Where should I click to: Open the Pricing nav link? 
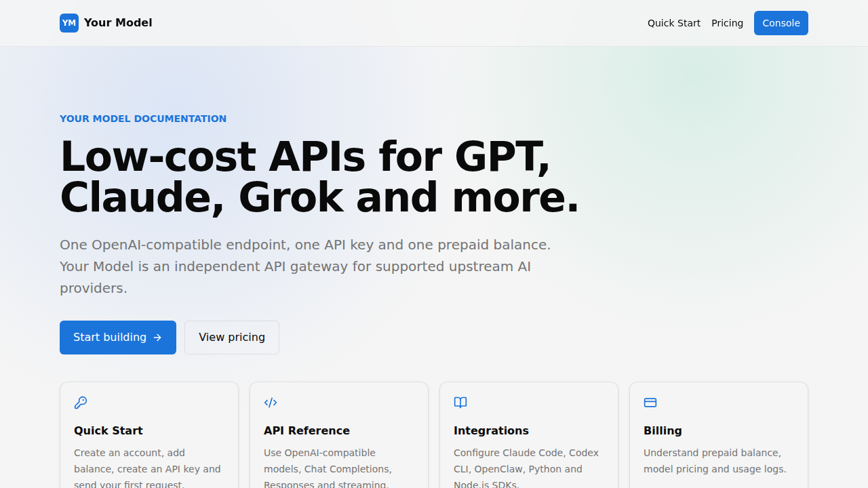[727, 23]
